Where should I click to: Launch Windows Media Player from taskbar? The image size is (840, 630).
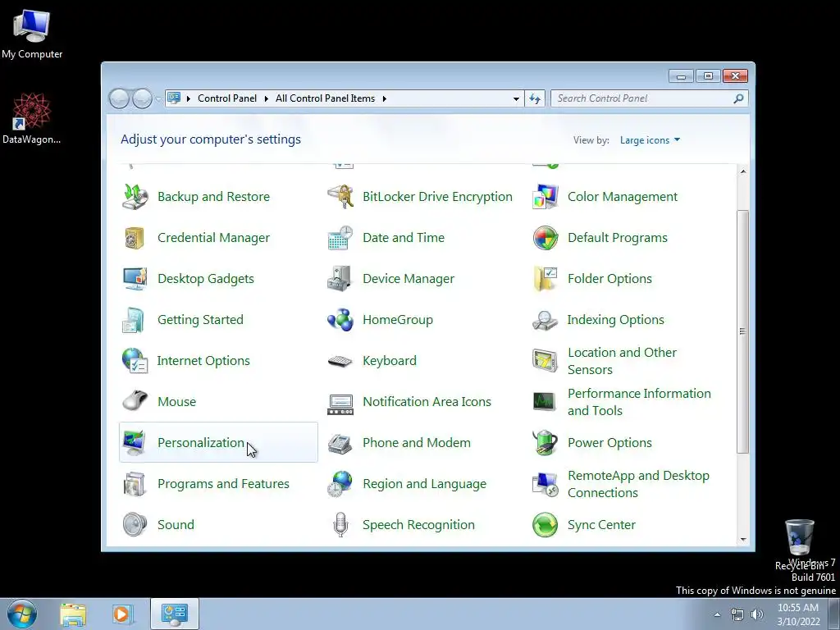[122, 614]
